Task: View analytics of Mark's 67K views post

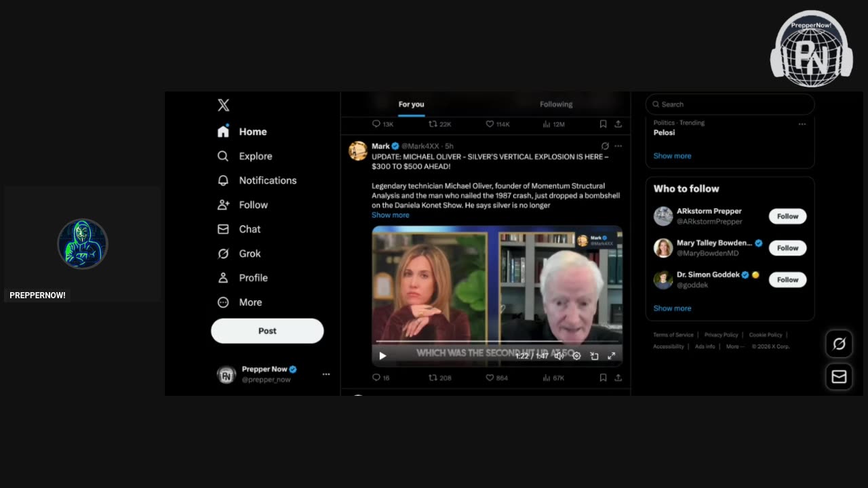Action: click(553, 378)
